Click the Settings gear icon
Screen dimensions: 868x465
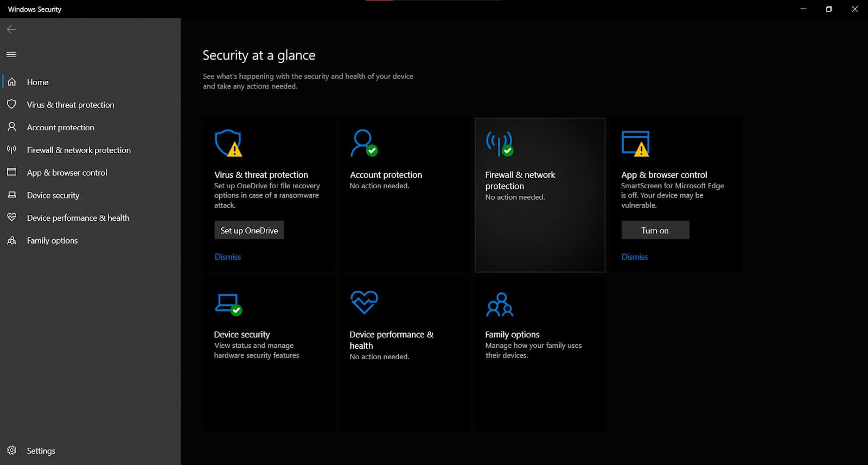click(x=11, y=450)
